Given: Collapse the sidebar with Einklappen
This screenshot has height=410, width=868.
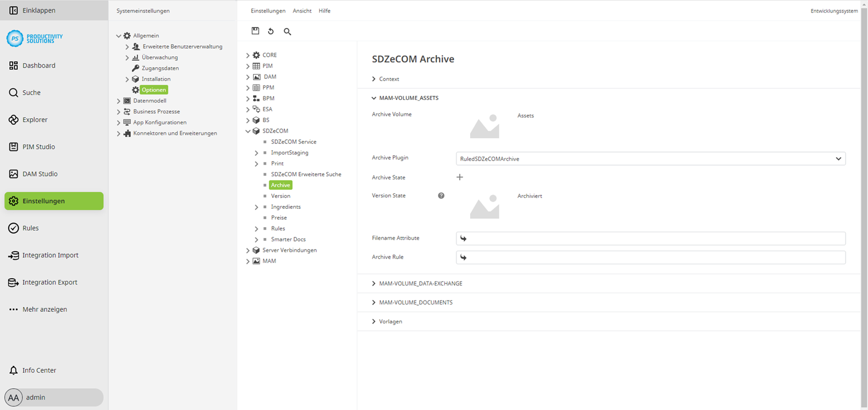Looking at the screenshot, I should point(36,10).
